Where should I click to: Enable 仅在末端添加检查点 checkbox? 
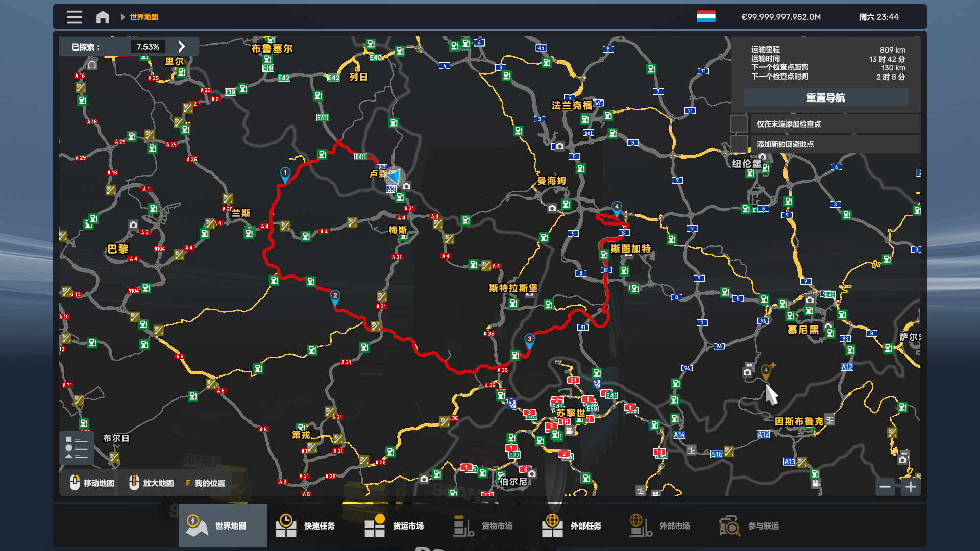pos(739,124)
